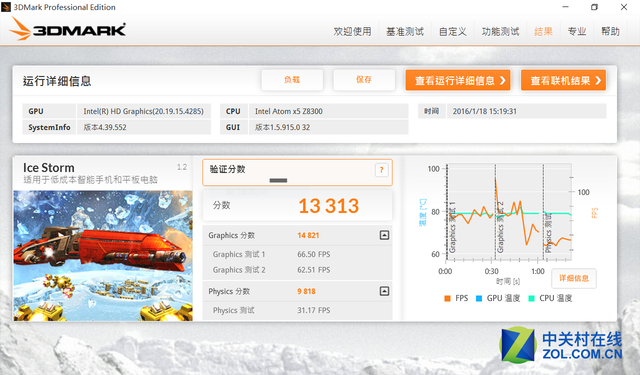This screenshot has width=640, height=375.
Task: Click the 保存 button
Action: click(x=364, y=80)
